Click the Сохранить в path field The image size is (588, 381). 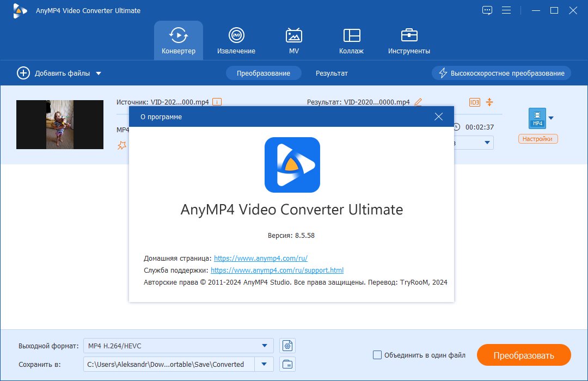(169, 364)
